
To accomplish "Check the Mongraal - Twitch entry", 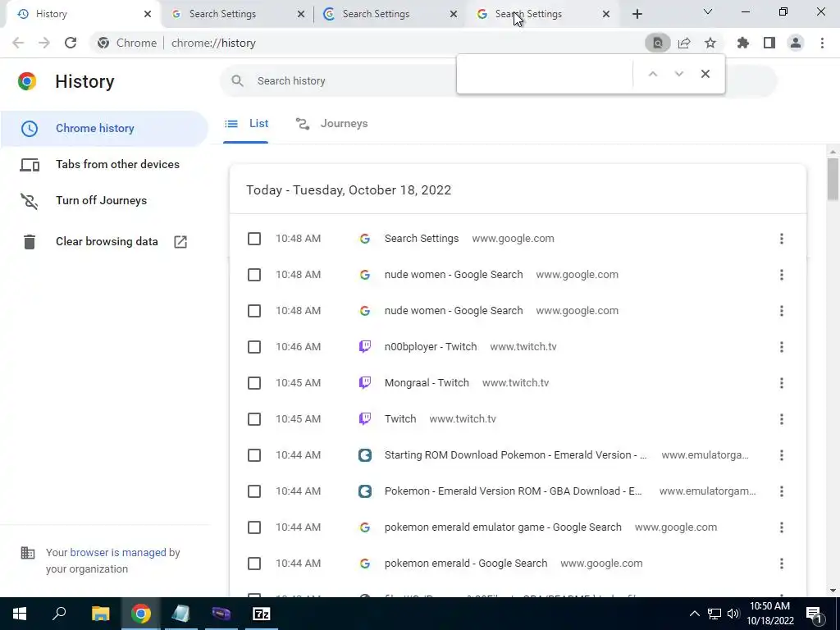I will [x=254, y=383].
